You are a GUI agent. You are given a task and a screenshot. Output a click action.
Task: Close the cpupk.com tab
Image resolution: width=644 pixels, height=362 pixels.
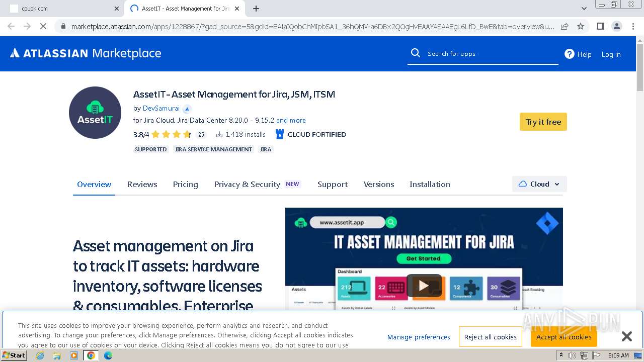coord(117,9)
